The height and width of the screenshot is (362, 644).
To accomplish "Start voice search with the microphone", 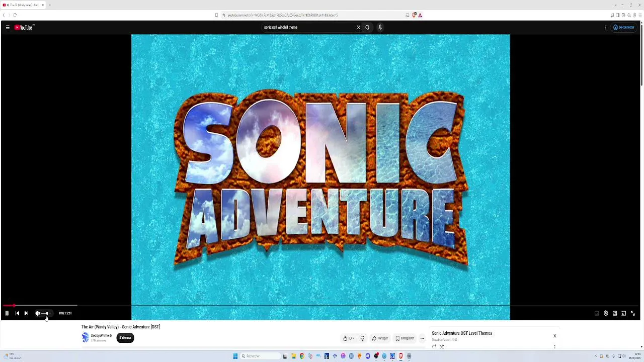I will (x=380, y=28).
